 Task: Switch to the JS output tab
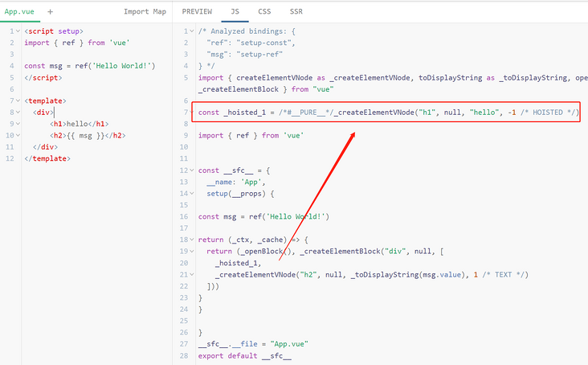pyautogui.click(x=235, y=11)
